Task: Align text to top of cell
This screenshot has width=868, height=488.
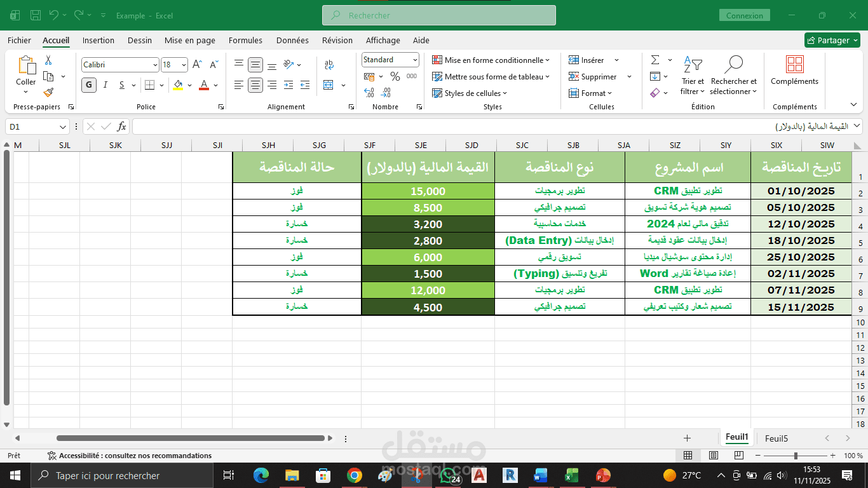Action: [239, 64]
